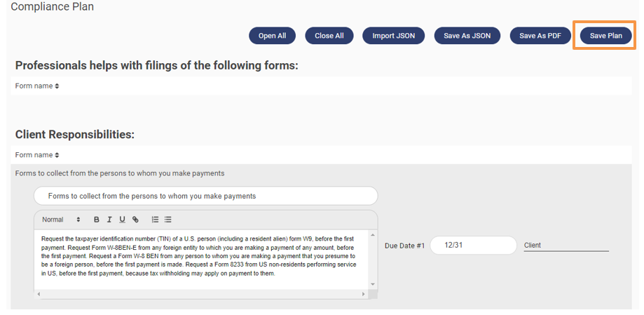Export the plan with Save As PDF
This screenshot has height=315, width=644.
point(540,36)
